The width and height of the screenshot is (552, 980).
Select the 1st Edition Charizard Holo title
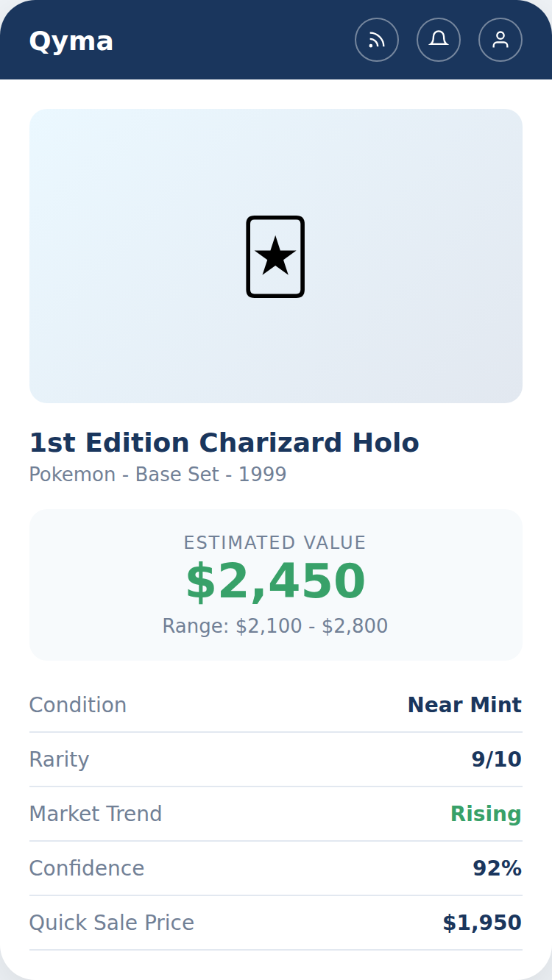click(x=224, y=443)
